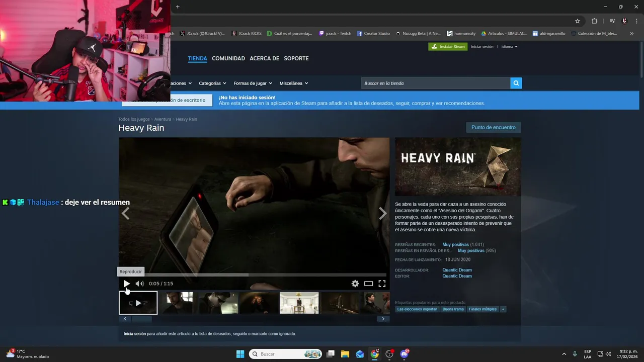Expand the Categorías menu
This screenshot has width=644, height=362.
coord(212,83)
